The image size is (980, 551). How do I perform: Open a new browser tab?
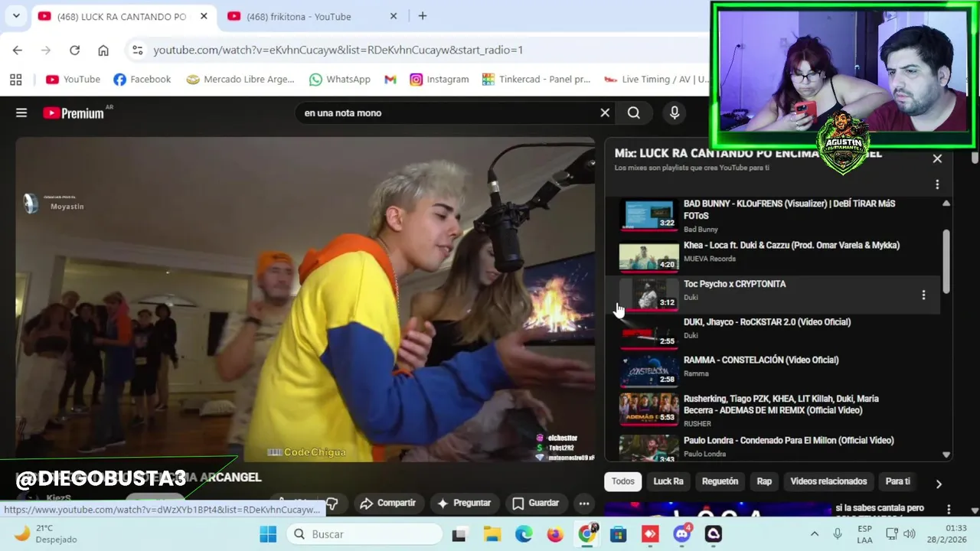(x=422, y=16)
